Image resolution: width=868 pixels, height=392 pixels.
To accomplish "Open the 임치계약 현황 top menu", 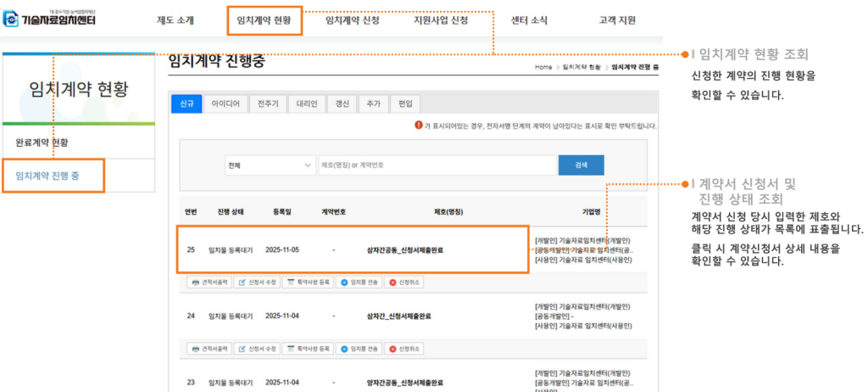I will [264, 20].
